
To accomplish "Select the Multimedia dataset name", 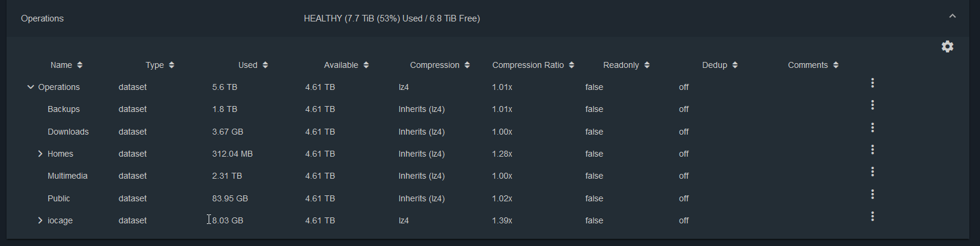I will (x=67, y=176).
